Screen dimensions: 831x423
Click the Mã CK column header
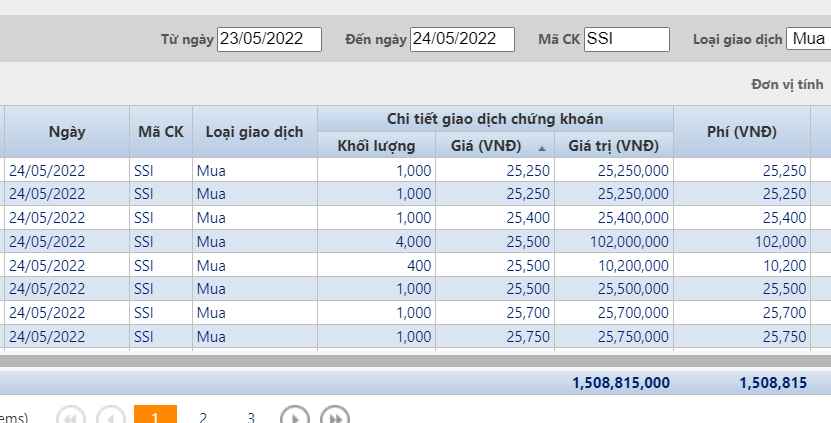tap(161, 131)
